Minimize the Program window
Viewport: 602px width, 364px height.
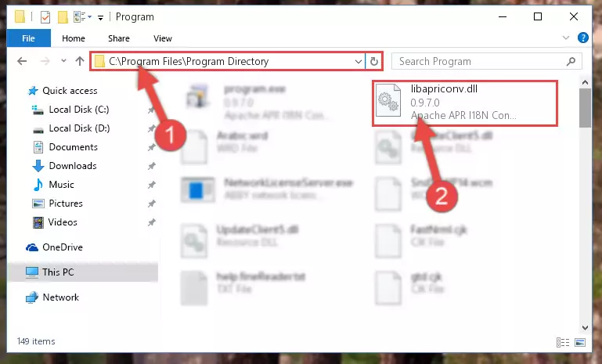[503, 17]
